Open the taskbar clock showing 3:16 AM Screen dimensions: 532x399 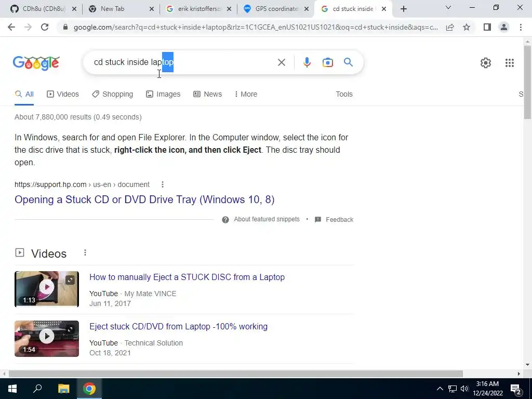point(487,389)
